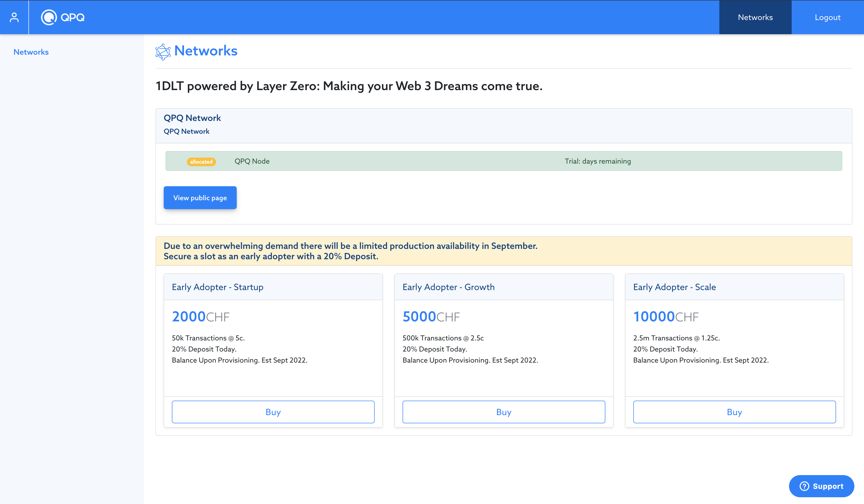Select the QPQ Node row label

[x=252, y=161]
